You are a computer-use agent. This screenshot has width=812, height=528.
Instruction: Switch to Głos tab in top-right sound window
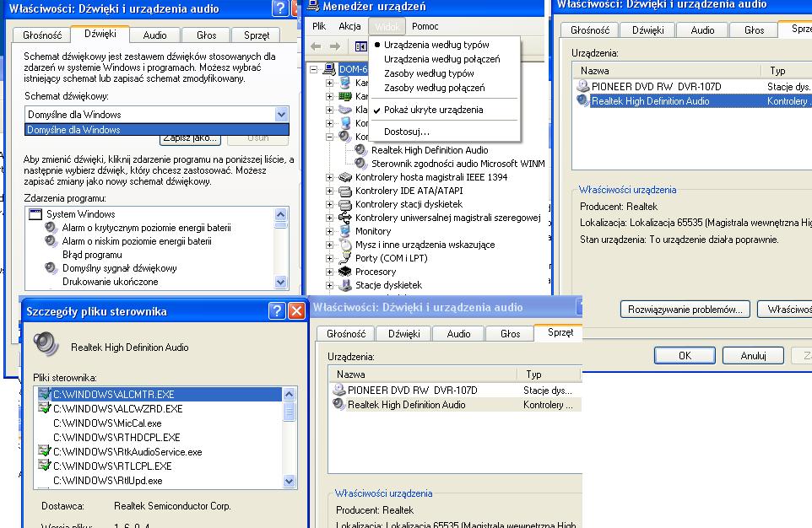(x=754, y=30)
